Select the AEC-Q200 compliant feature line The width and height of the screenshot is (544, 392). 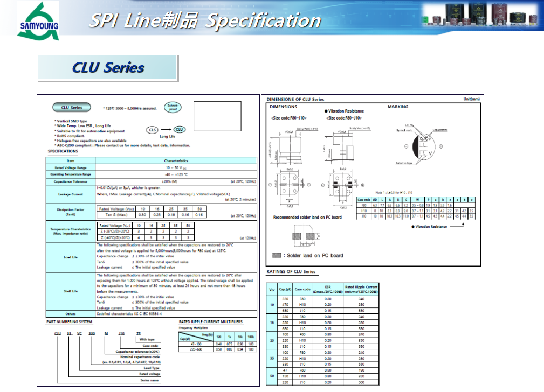[x=122, y=145]
